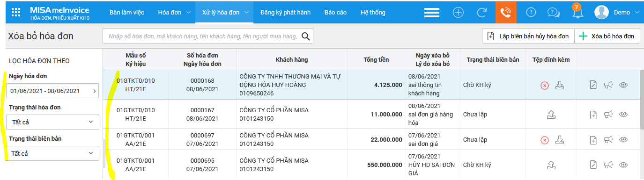This screenshot has width=644, height=180.
Task: Click the orange phone support icon
Action: (506, 12)
